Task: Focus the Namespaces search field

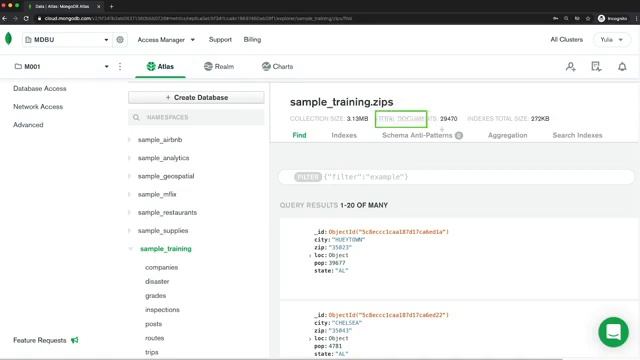Action: (196, 118)
